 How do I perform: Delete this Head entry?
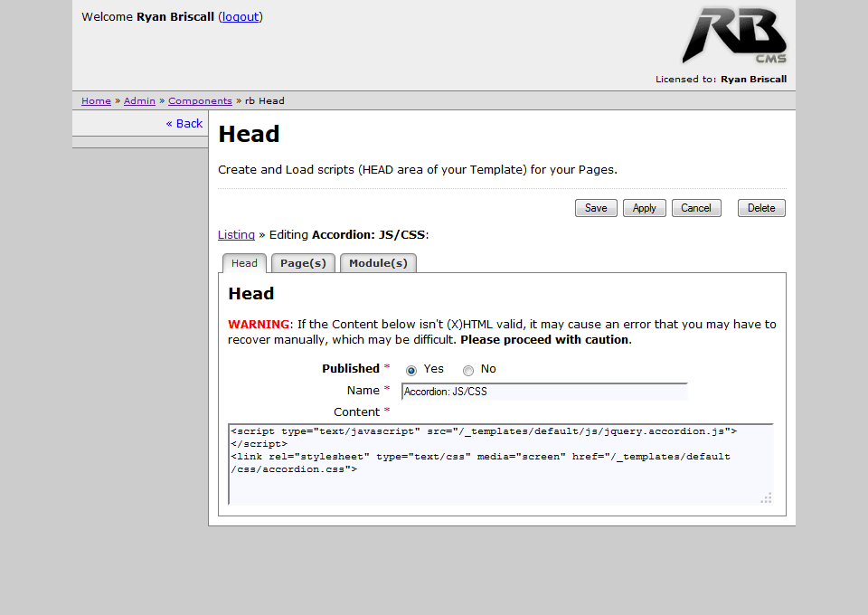(761, 208)
